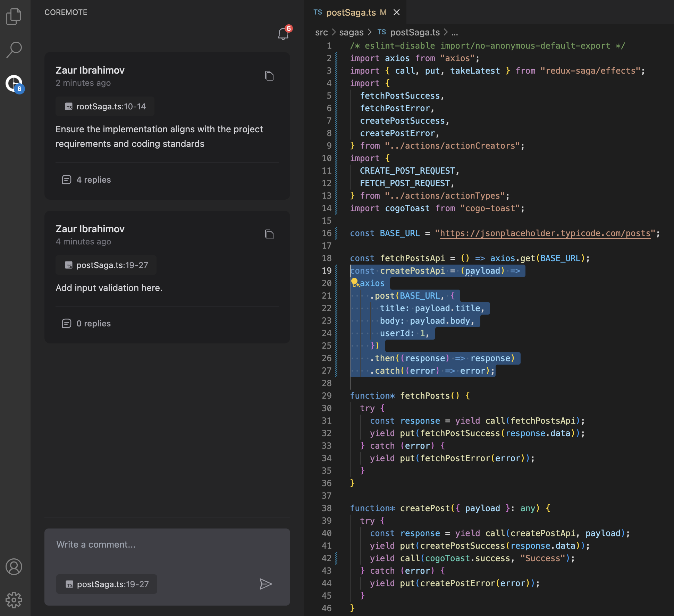Copy the rootSaga.ts comment card

[269, 76]
